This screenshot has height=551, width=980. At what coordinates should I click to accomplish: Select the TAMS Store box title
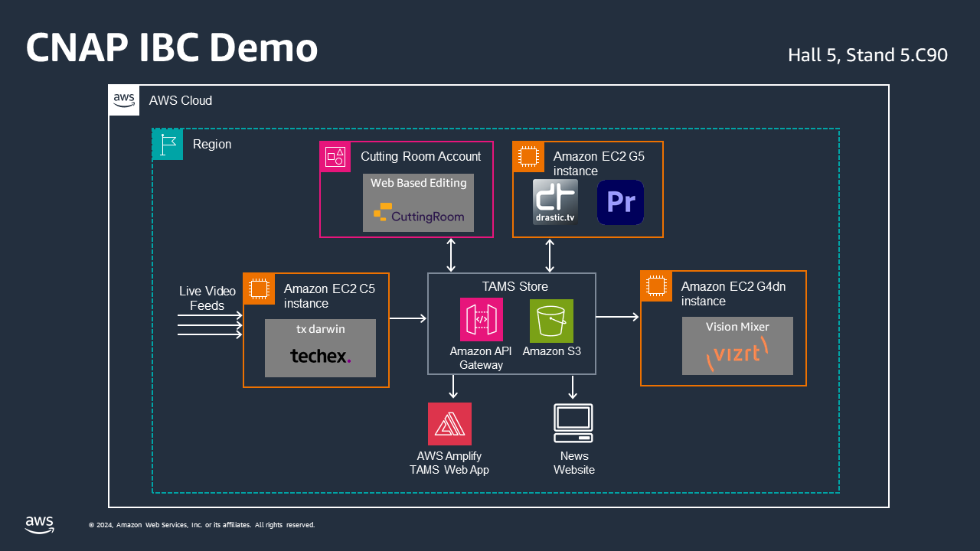pyautogui.click(x=514, y=286)
